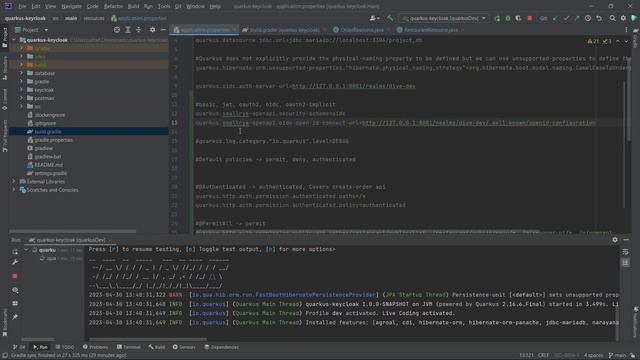This screenshot has width=640, height=360.
Task: Expand External Libraries node
Action: [x=14, y=181]
